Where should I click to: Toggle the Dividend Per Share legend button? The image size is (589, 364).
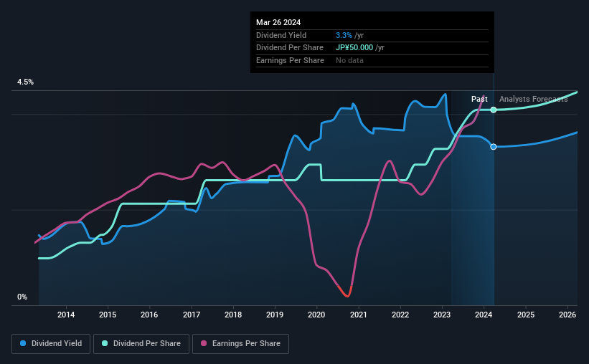[141, 344]
